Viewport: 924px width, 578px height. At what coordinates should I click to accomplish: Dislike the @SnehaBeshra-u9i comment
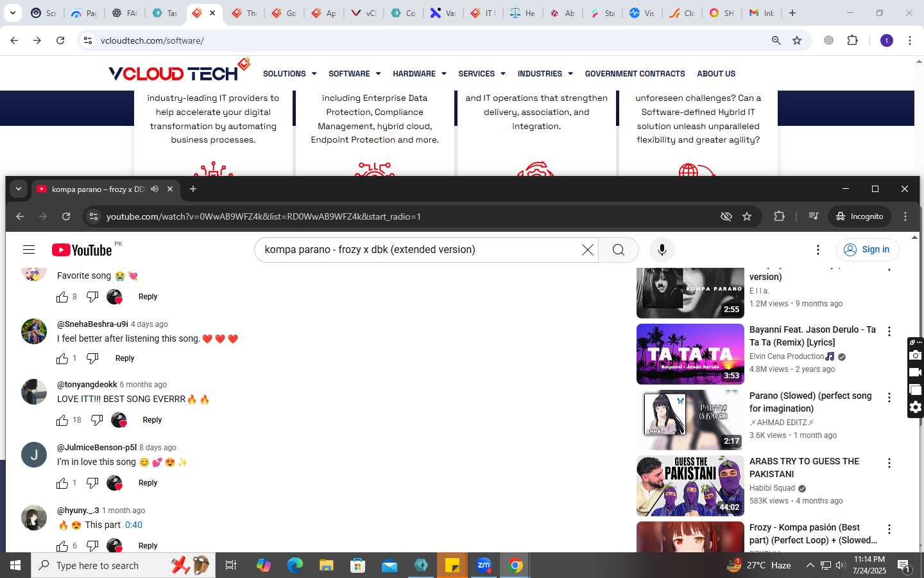tap(92, 358)
